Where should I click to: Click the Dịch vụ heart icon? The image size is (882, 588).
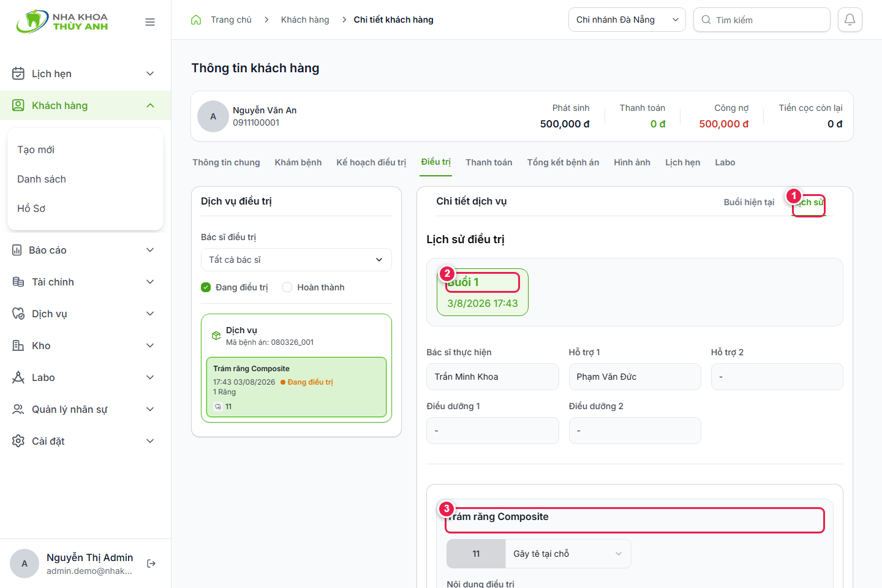point(18,314)
